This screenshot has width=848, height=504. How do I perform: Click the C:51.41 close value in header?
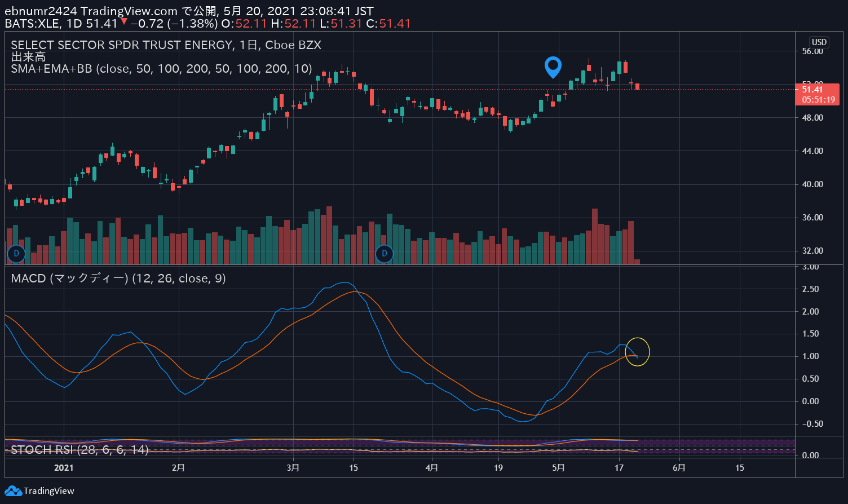click(x=388, y=24)
